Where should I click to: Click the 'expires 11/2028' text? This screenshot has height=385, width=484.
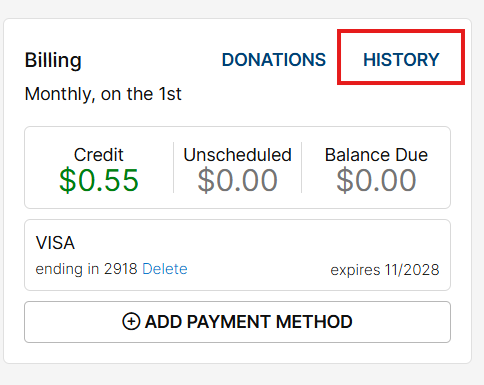tap(385, 270)
